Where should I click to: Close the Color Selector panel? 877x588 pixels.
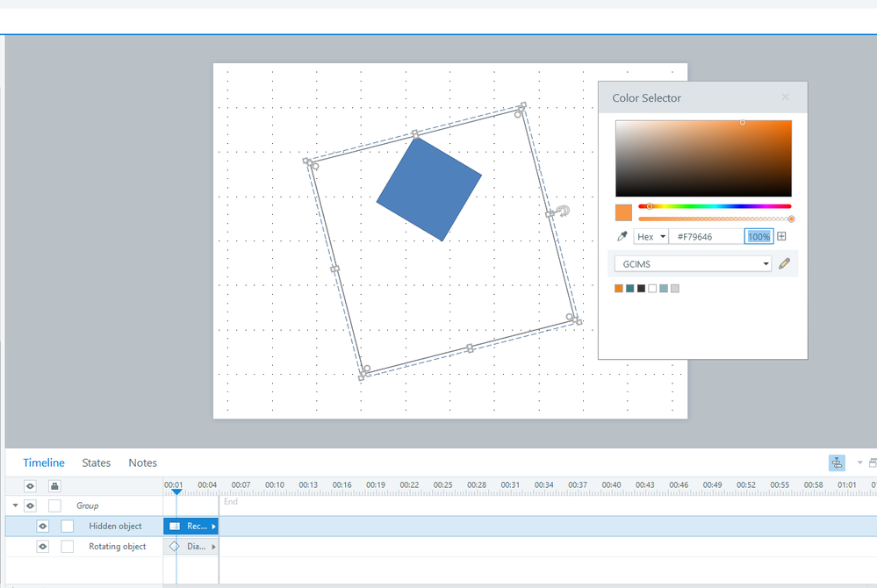pos(785,97)
